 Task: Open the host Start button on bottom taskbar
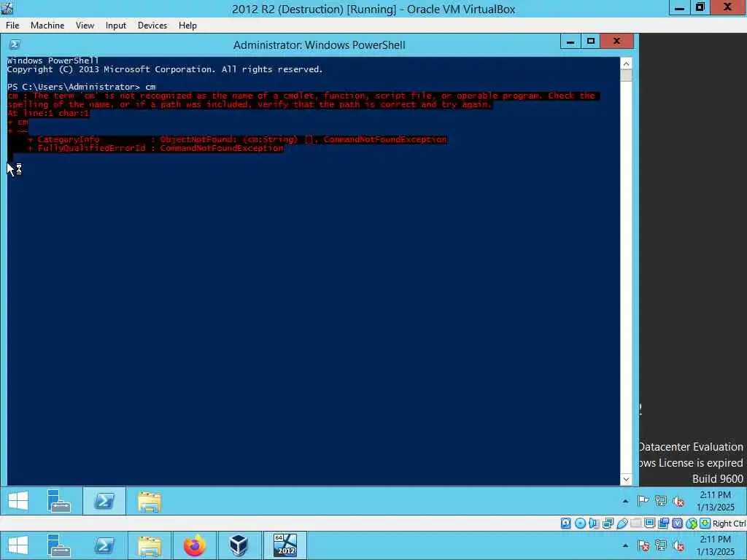point(18,545)
